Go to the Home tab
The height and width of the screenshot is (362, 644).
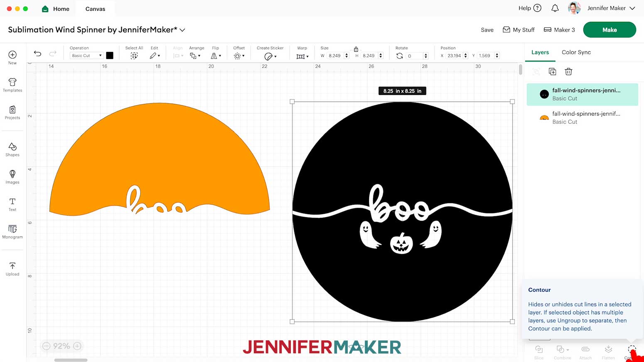(x=56, y=9)
